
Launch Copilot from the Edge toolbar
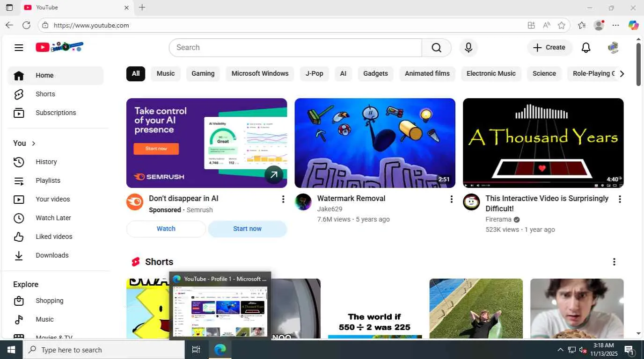pyautogui.click(x=633, y=25)
